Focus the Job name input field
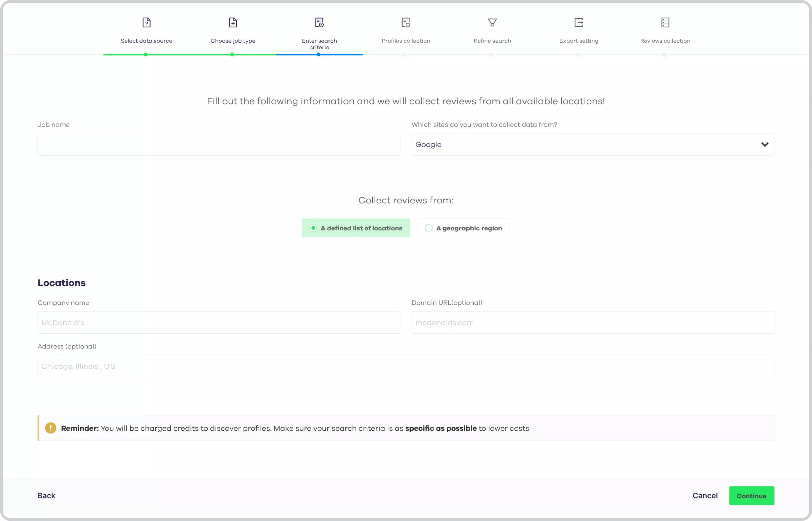 (x=219, y=144)
